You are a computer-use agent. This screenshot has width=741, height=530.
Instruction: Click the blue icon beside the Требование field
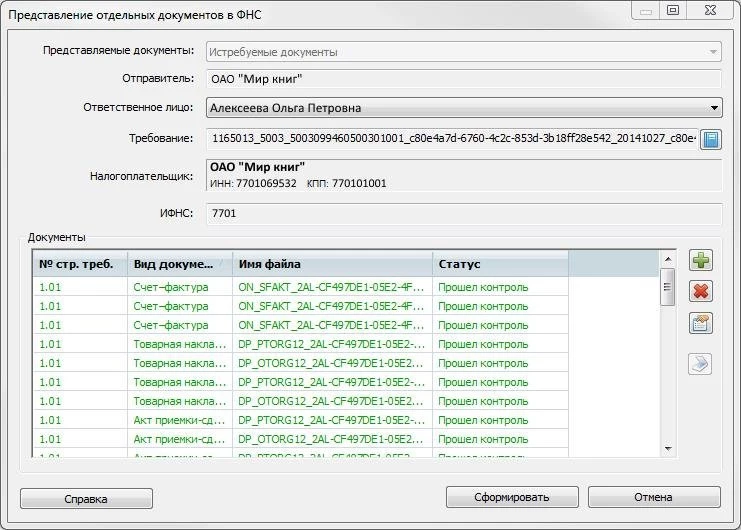710,139
